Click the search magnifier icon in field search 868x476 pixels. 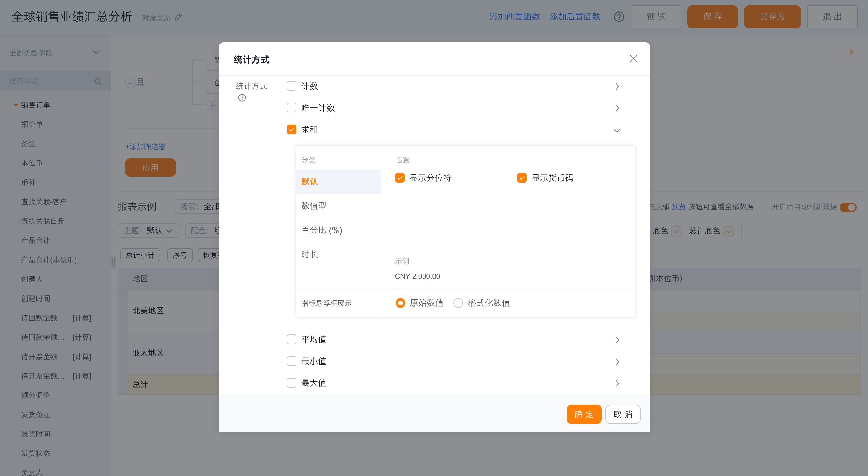click(x=98, y=81)
